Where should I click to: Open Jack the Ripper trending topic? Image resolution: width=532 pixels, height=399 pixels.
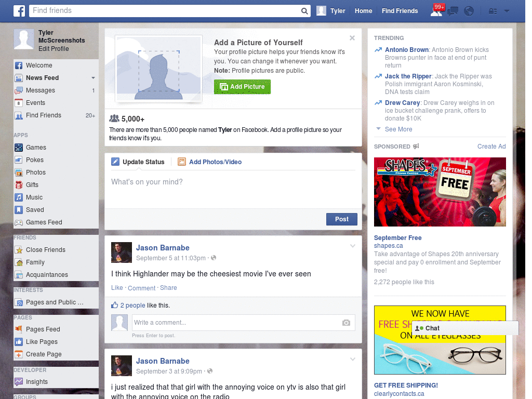click(408, 76)
